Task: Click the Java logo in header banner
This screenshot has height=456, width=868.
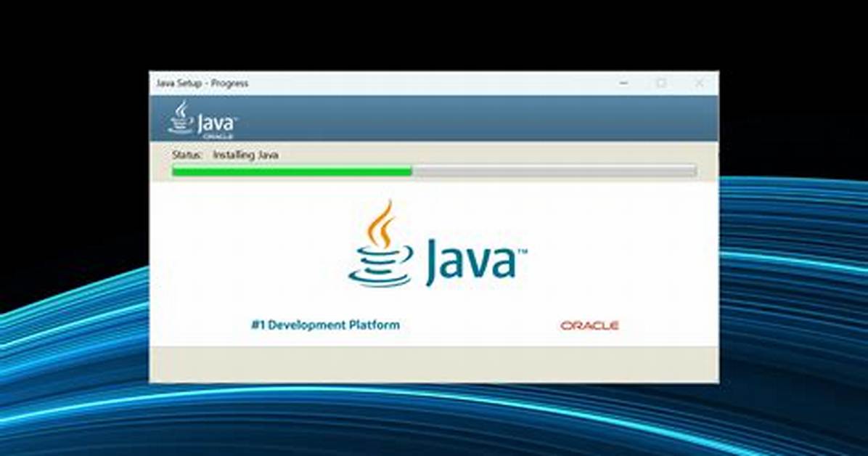Action: (x=202, y=120)
